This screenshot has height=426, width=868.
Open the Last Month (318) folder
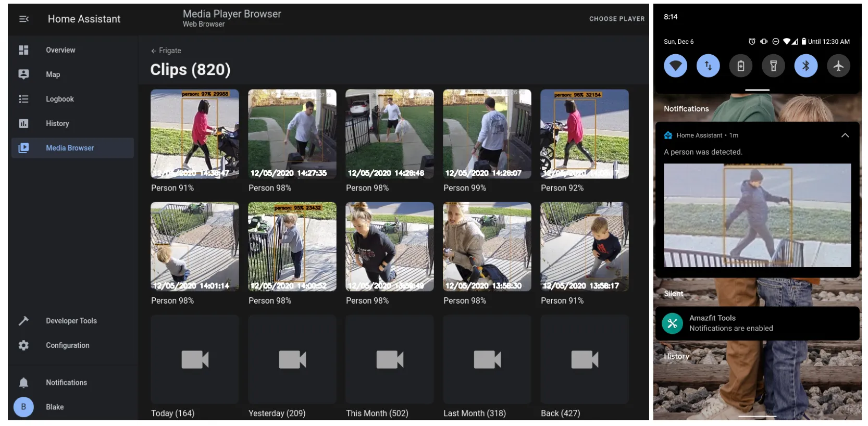coord(487,360)
